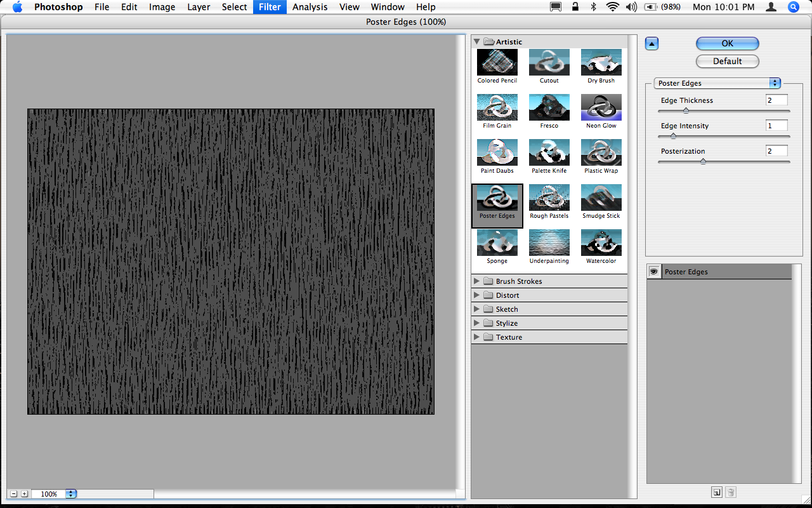This screenshot has height=508, width=812.
Task: Open the View menu
Action: (350, 7)
